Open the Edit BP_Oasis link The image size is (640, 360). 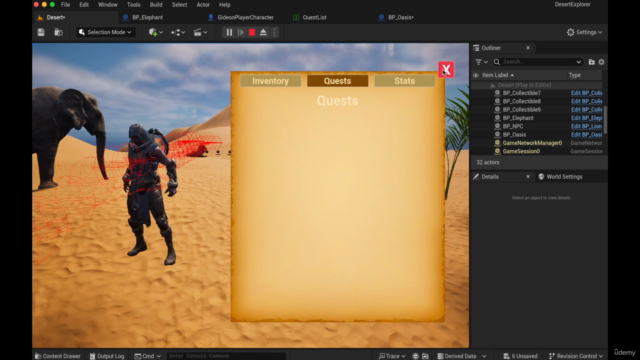tap(587, 135)
